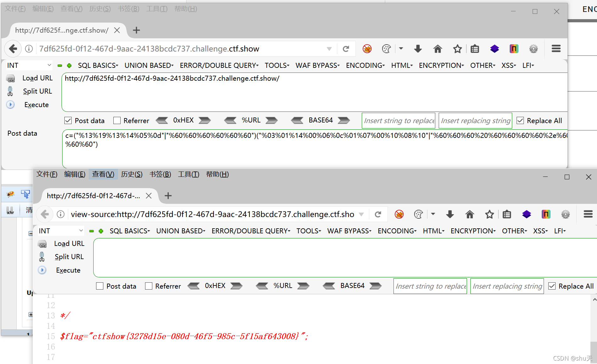Reload view-source page in bottom window
Image resolution: width=597 pixels, height=364 pixels.
pyautogui.click(x=378, y=214)
